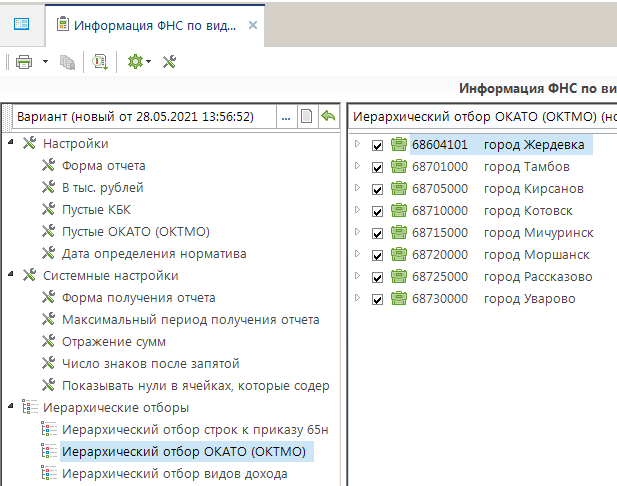Click wrench icon beside Пустые КБК
The image size is (617, 486).
coord(48,209)
